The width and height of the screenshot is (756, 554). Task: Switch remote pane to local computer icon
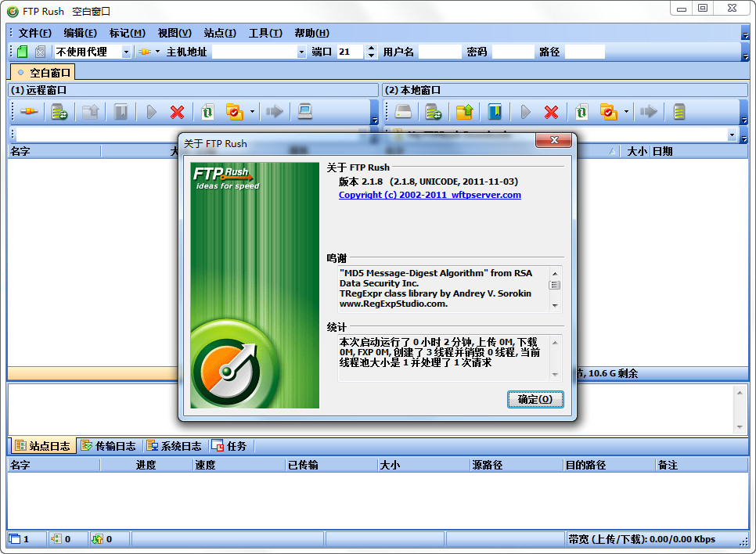click(304, 112)
